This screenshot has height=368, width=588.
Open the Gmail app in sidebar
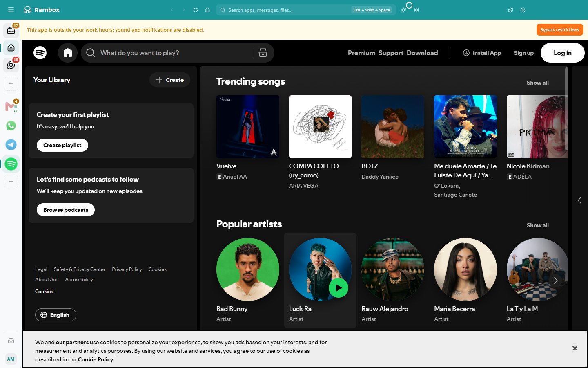(x=11, y=107)
